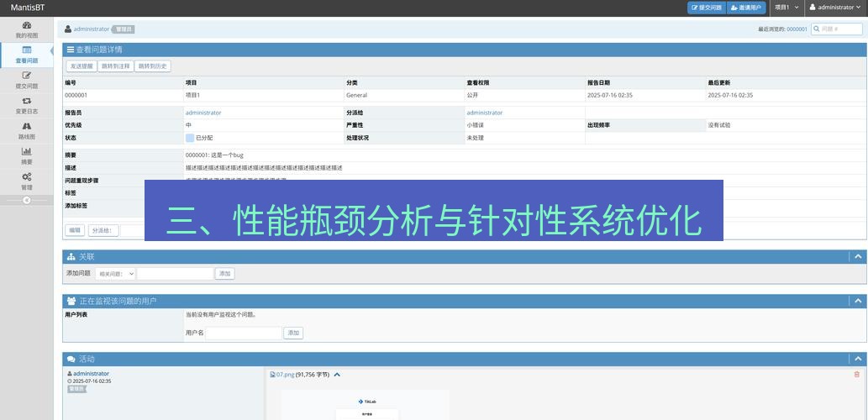Click 添加 button next to 用户名 field

point(293,333)
